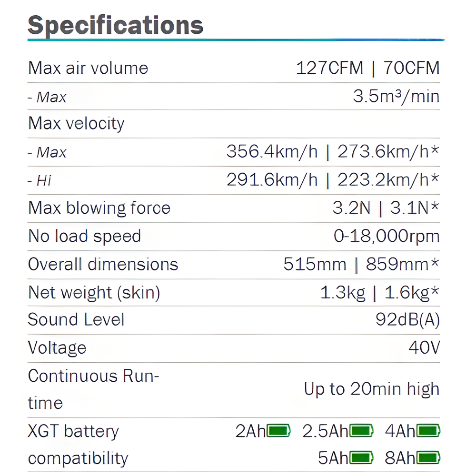The image size is (476, 476).
Task: Click the 40V voltage value
Action: click(x=424, y=348)
